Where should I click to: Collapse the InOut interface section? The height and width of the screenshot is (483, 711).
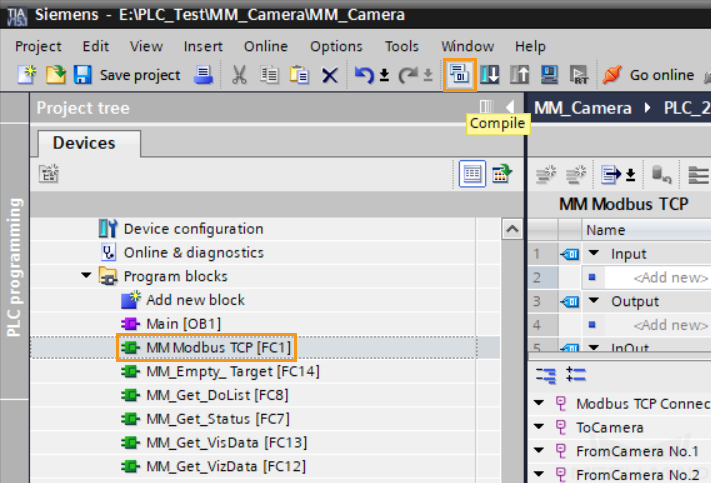(594, 347)
